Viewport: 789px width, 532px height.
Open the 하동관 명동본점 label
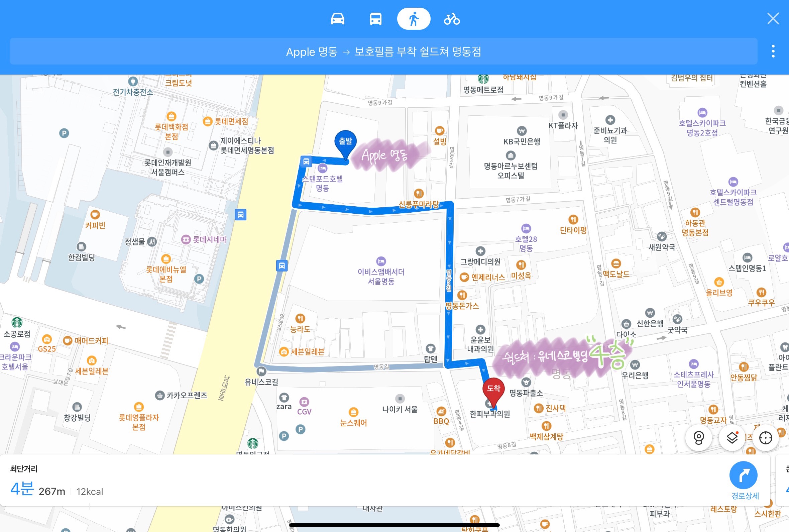click(x=695, y=228)
